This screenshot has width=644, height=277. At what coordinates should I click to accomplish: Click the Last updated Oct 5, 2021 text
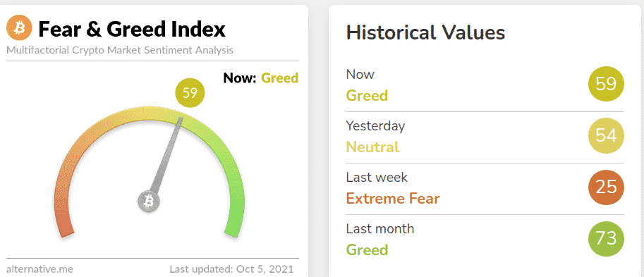tap(231, 269)
